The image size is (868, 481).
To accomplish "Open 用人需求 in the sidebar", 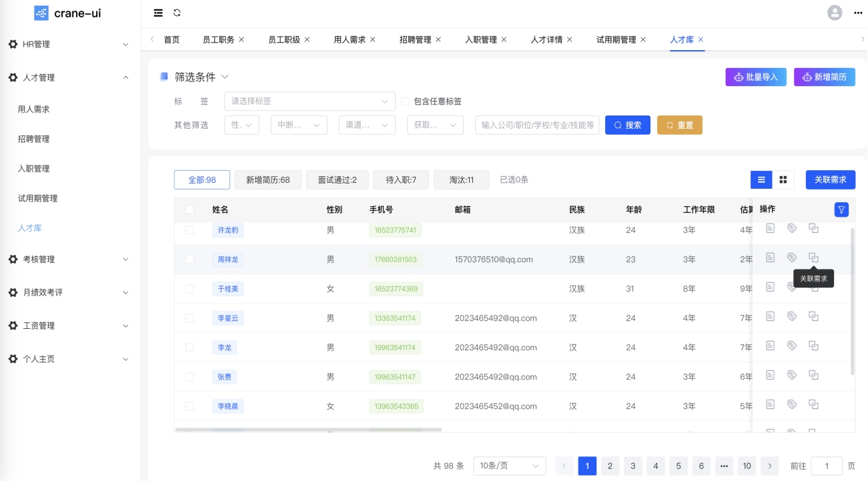I will point(33,109).
